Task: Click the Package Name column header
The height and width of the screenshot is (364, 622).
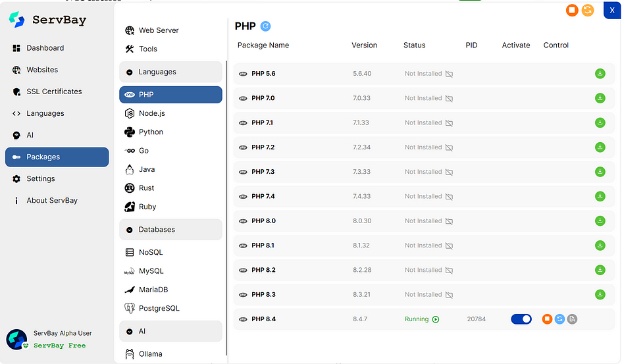Action: pos(263,45)
